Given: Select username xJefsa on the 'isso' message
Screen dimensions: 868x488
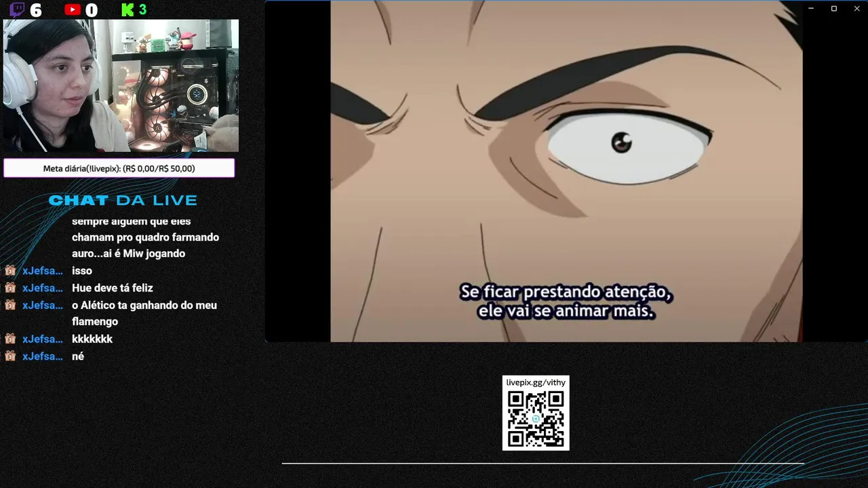Looking at the screenshot, I should tap(43, 270).
